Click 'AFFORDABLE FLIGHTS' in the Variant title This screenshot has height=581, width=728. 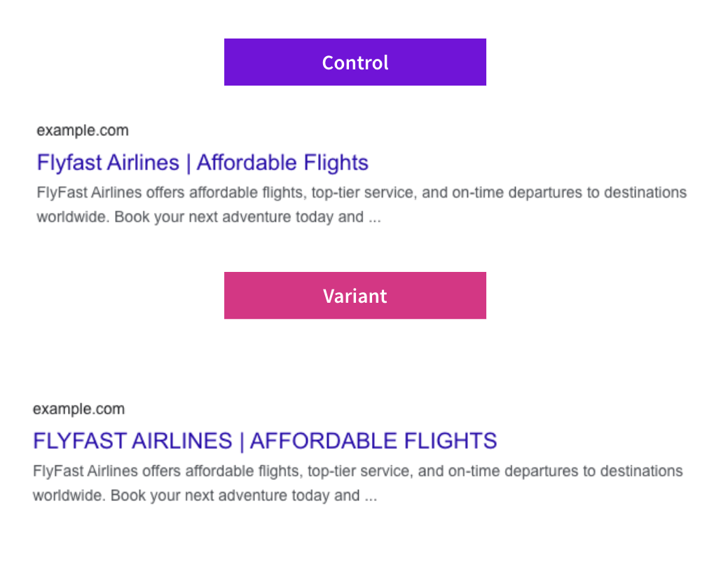373,441
